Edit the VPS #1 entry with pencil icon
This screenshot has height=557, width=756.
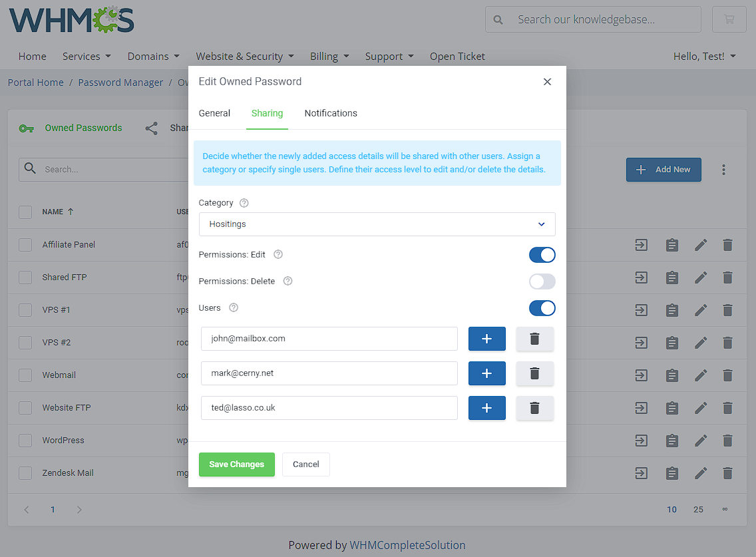pos(701,310)
